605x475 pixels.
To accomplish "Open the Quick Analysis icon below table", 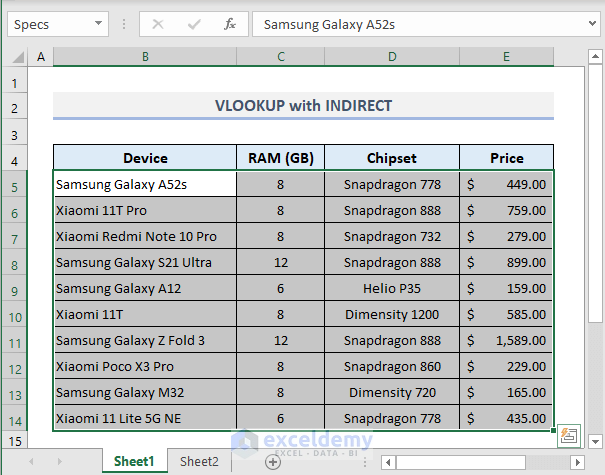I will tap(569, 436).
